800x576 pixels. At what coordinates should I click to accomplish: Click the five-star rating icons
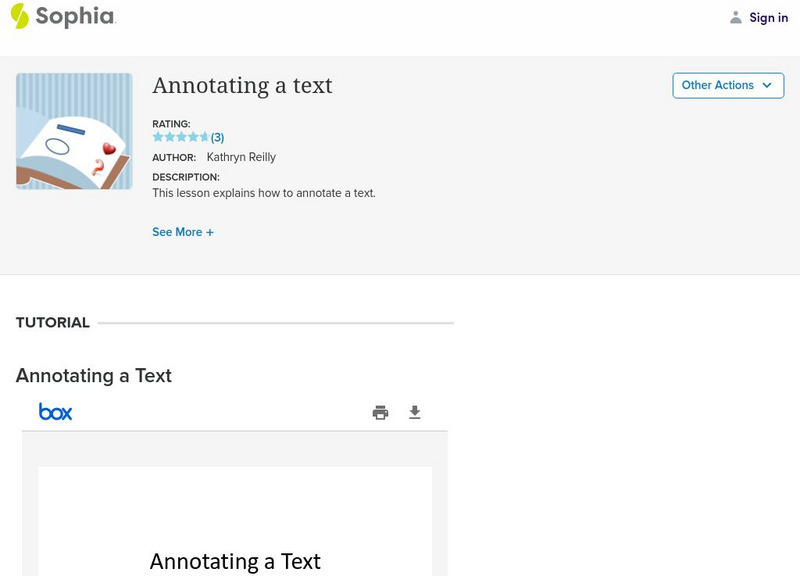(x=180, y=137)
